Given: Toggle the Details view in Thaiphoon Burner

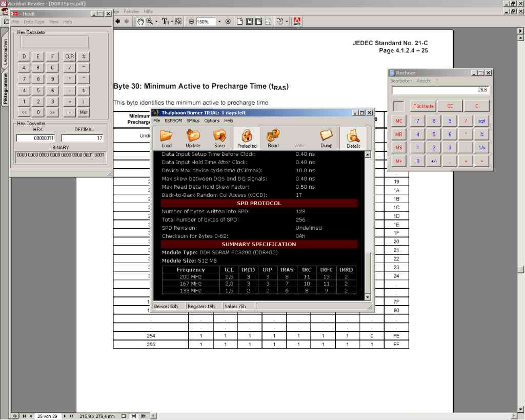Looking at the screenshot, I should [x=353, y=138].
